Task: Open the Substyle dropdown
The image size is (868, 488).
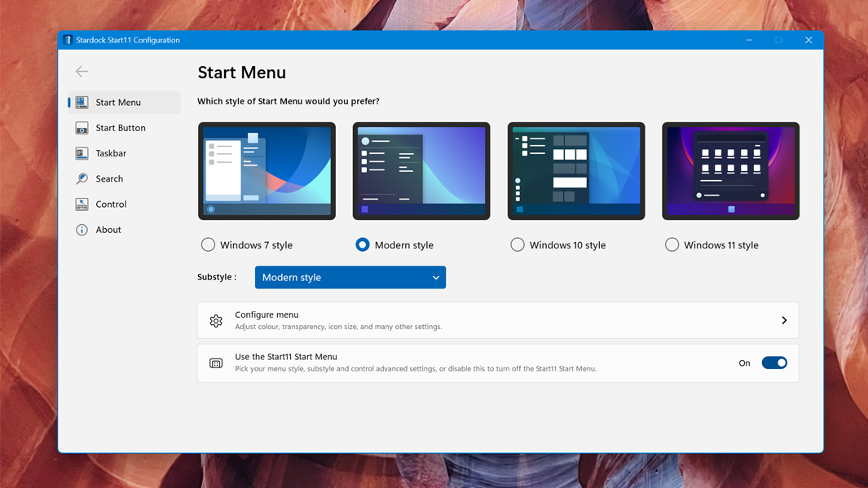Action: (x=350, y=278)
